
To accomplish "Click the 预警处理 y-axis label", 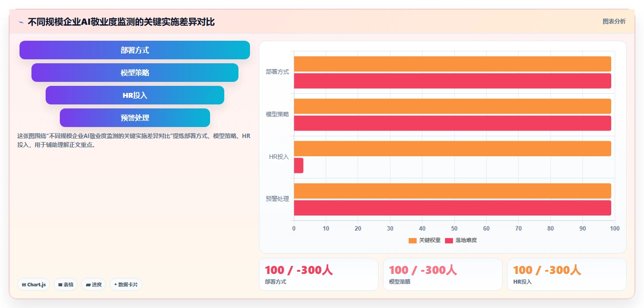I will (x=277, y=199).
